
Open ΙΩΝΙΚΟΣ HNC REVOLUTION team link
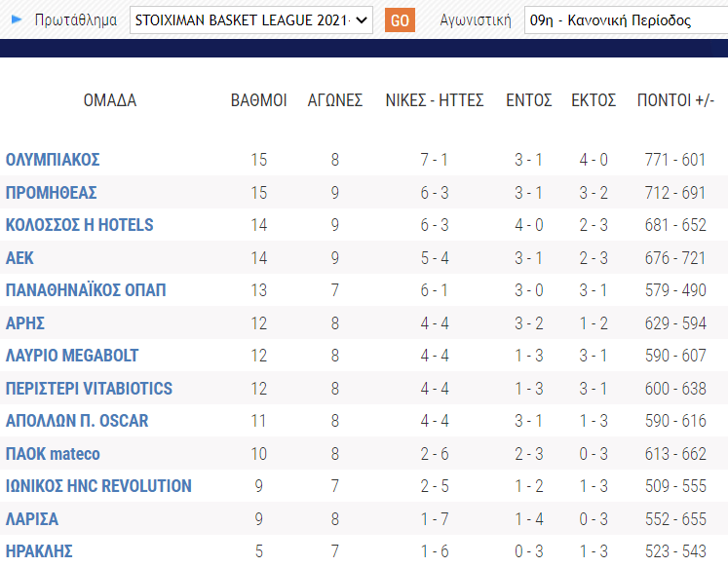pos(98,486)
